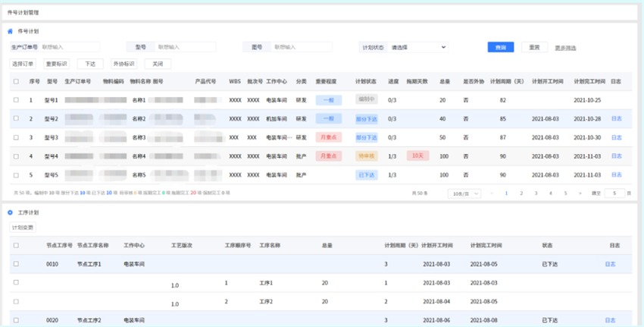Click the 计划变更 button
This screenshot has width=644, height=327.
click(x=23, y=227)
